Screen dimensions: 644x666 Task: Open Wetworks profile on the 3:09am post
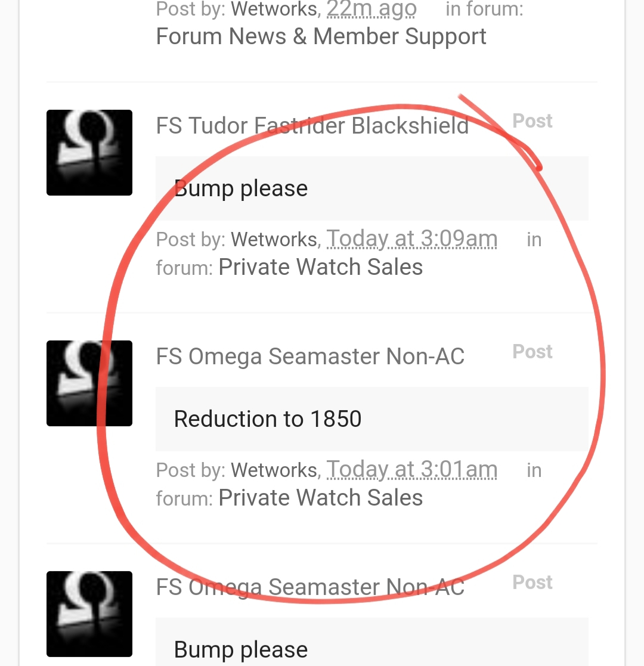coord(274,240)
